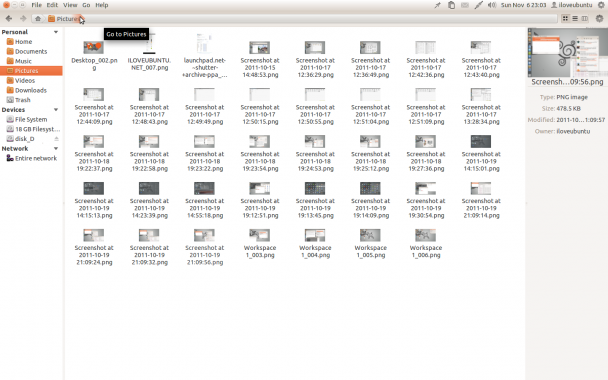The width and height of the screenshot is (608, 380).
Task: Collapse the Devices sidebar section
Action: pos(56,110)
